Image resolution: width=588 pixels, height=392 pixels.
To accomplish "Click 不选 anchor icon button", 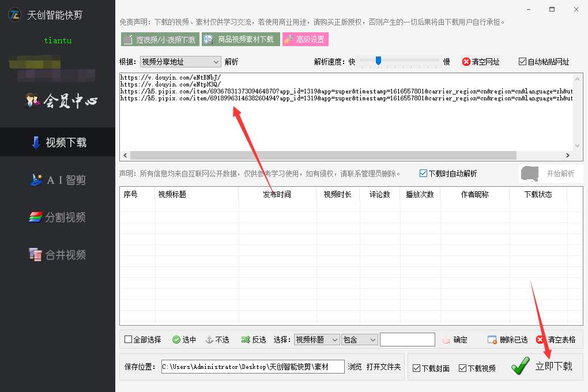I will [217, 340].
